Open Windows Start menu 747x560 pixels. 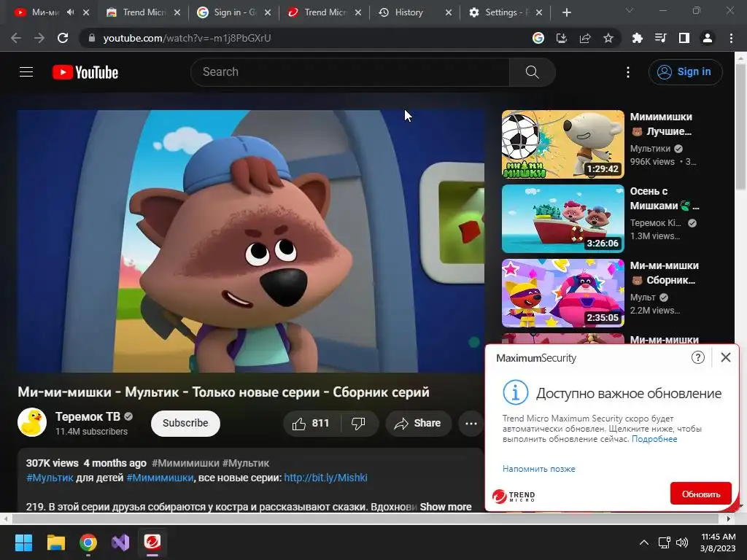pyautogui.click(x=23, y=542)
